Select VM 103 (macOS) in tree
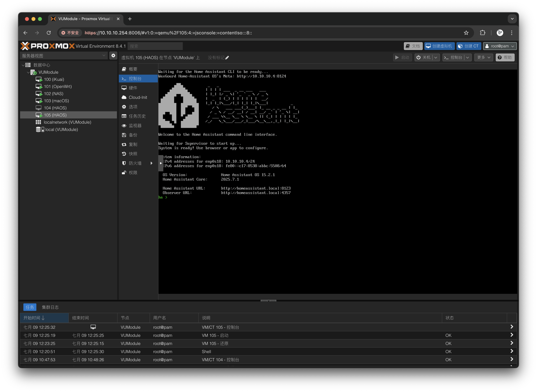The width and height of the screenshot is (537, 392). (56, 101)
